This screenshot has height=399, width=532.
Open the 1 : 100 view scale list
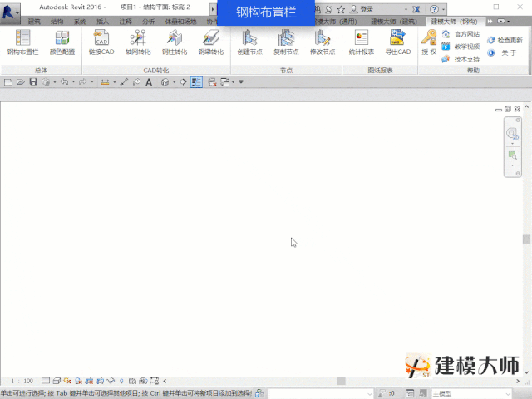(22, 381)
